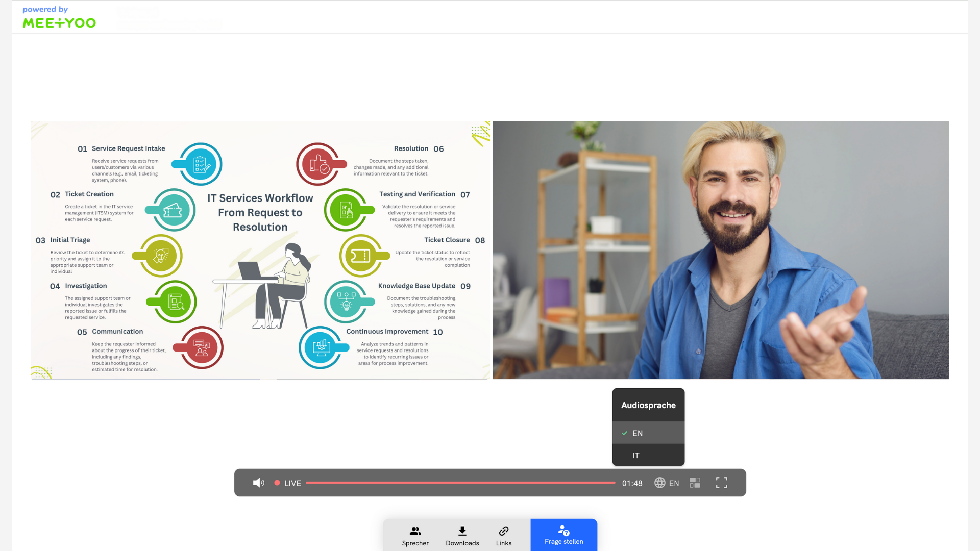Switch to the Downloads tab

pyautogui.click(x=462, y=536)
